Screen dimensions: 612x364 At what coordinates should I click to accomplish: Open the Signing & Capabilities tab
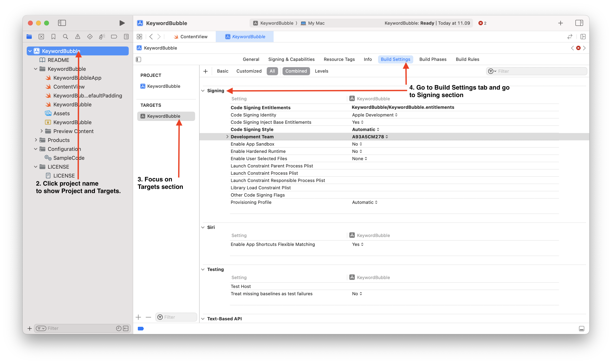pos(291,59)
